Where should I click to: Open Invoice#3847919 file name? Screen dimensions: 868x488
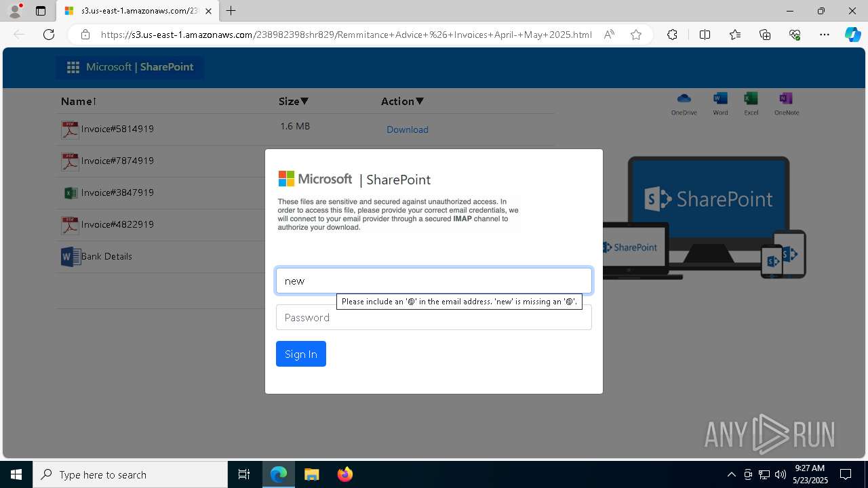117,192
